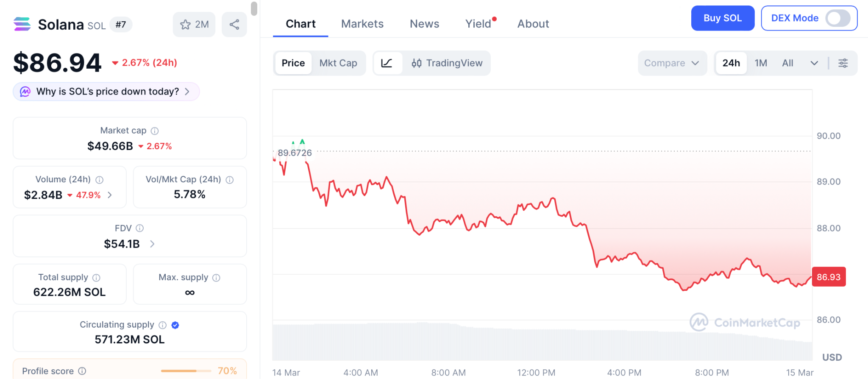Star Solana to add to watchlist
This screenshot has width=868, height=379.
(185, 24)
